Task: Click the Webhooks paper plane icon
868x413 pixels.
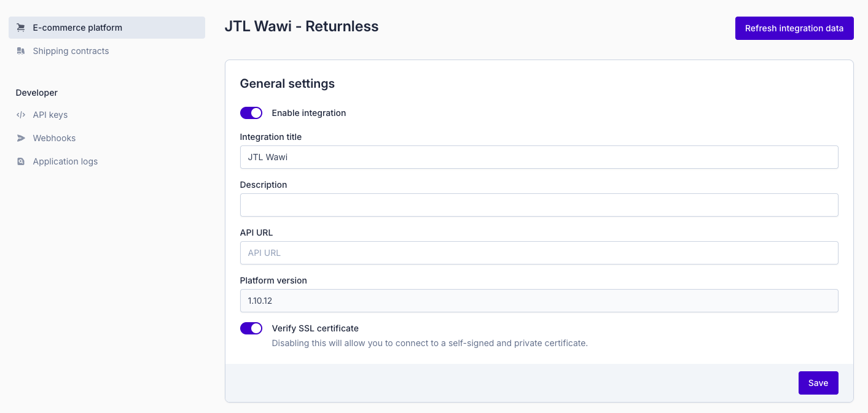Action: [21, 138]
